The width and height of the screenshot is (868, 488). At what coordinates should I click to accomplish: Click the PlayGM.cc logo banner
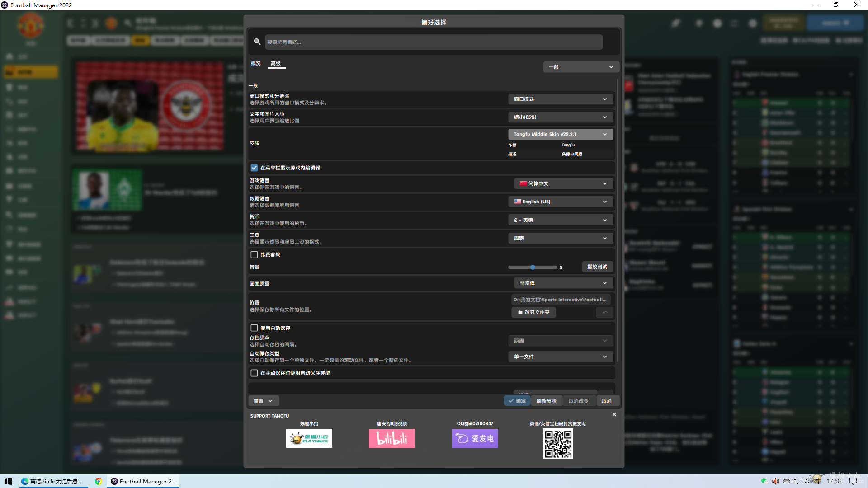pyautogui.click(x=309, y=438)
